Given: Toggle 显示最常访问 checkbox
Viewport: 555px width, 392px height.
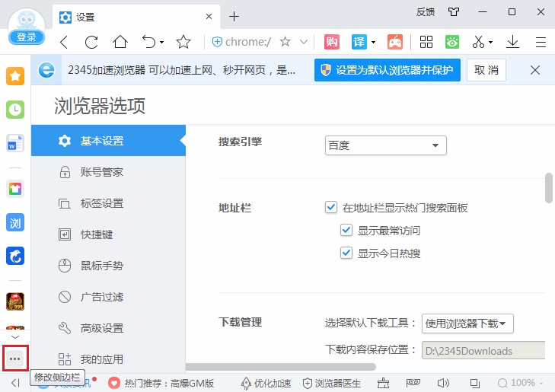Looking at the screenshot, I should pos(346,231).
